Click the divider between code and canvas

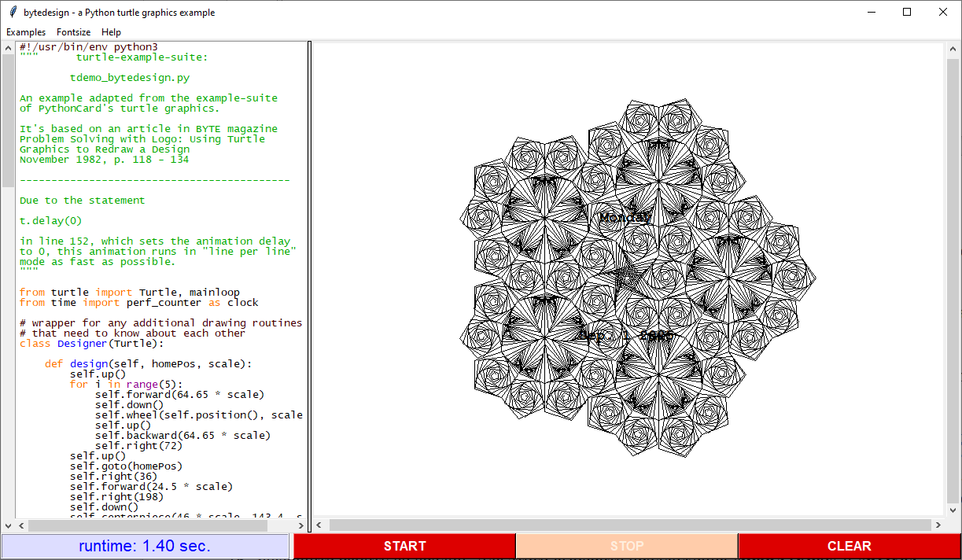309,283
